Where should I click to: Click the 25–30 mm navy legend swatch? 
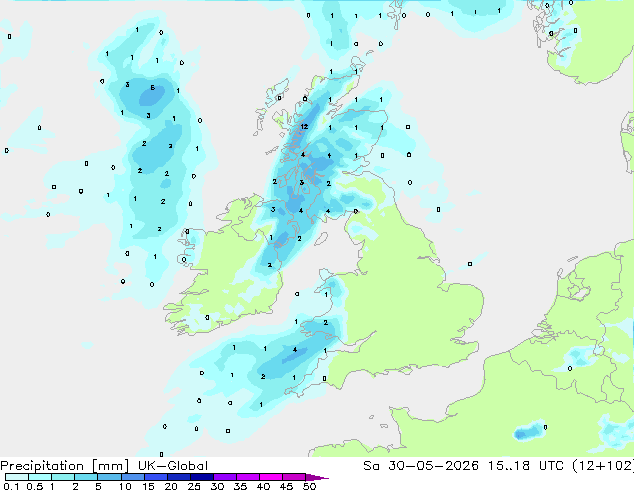[201, 477]
